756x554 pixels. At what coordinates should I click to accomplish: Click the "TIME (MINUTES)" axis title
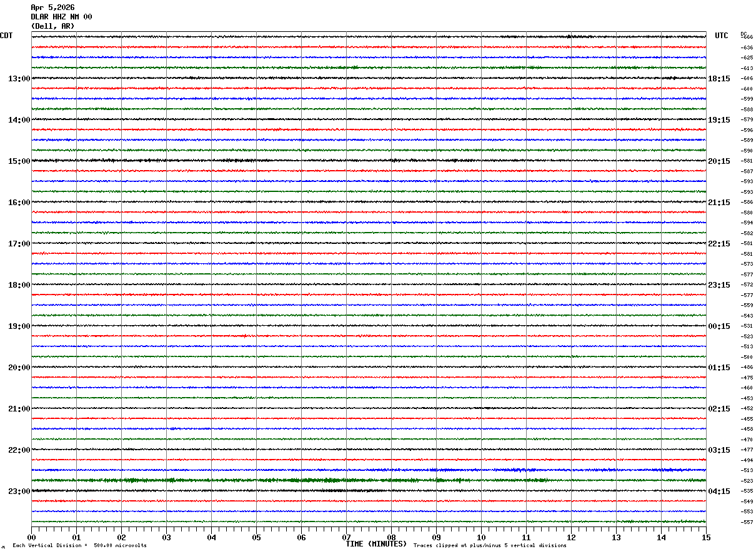[376, 544]
